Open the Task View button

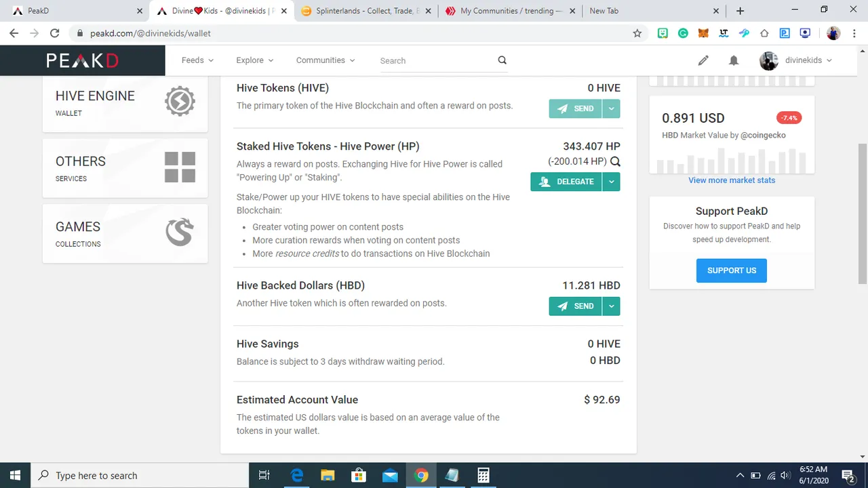264,475
